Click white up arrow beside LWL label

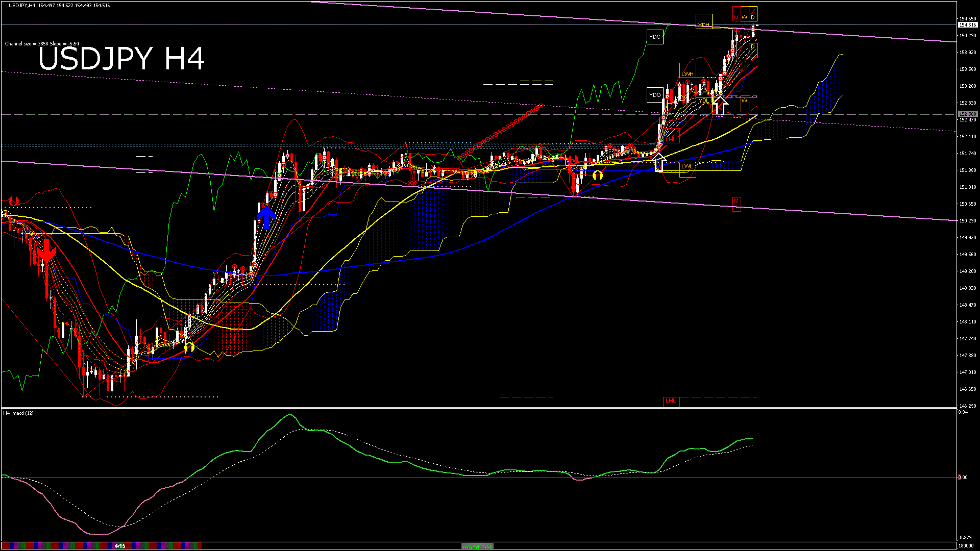pyautogui.click(x=659, y=162)
